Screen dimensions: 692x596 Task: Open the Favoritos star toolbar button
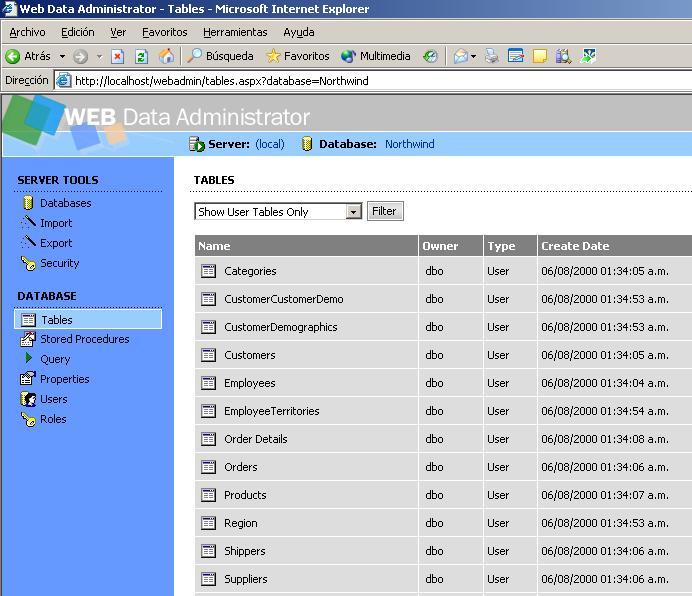298,56
